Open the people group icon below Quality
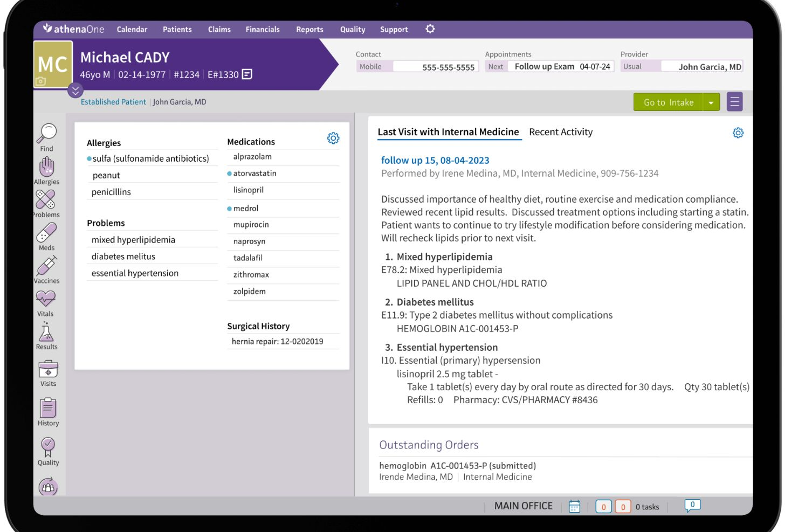The width and height of the screenshot is (798, 532). (48, 486)
